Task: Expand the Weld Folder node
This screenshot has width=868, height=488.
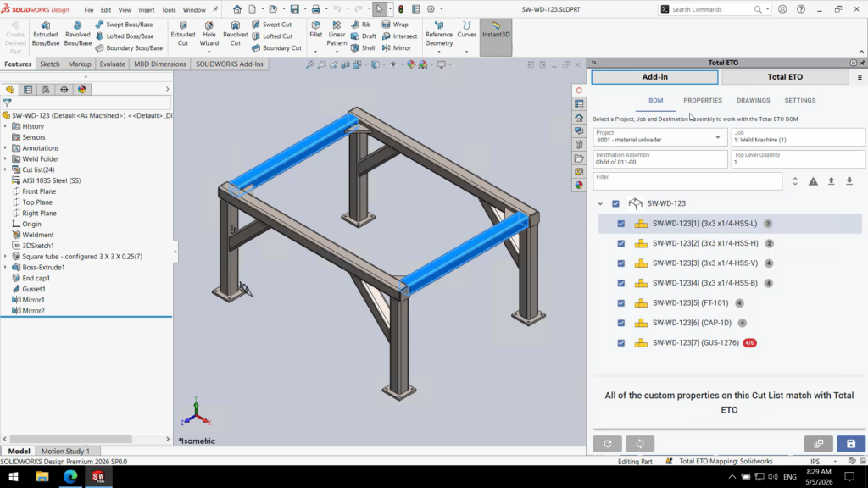Action: pyautogui.click(x=6, y=158)
